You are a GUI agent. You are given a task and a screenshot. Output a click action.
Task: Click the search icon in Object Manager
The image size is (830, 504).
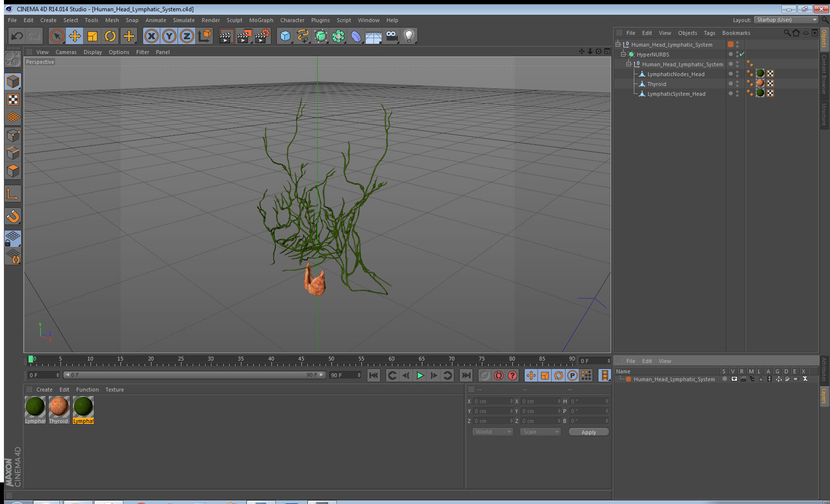pos(787,33)
